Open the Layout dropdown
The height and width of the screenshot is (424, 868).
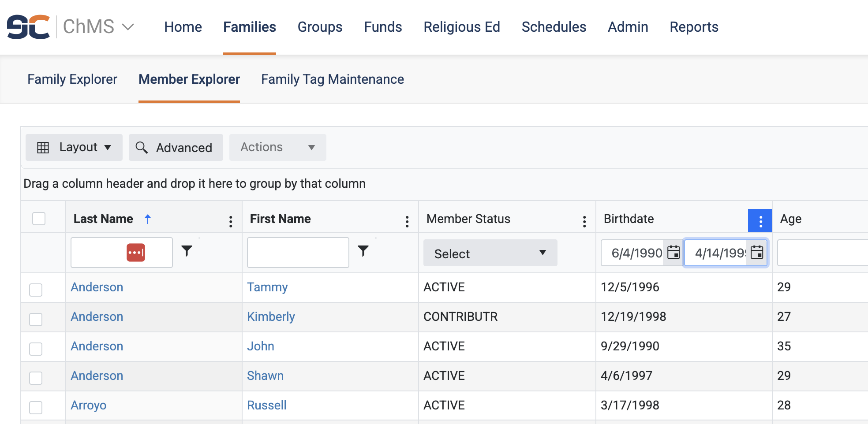coord(74,147)
